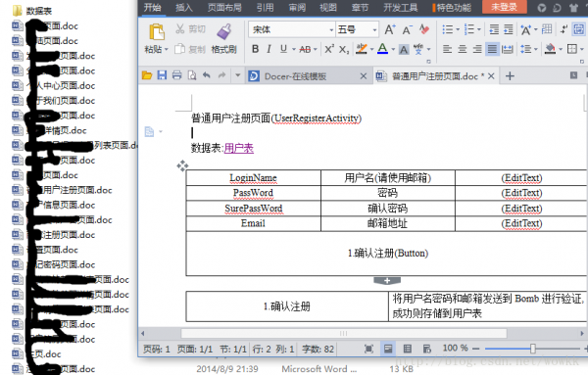Open the shading color dropdown arrow

click(561, 50)
